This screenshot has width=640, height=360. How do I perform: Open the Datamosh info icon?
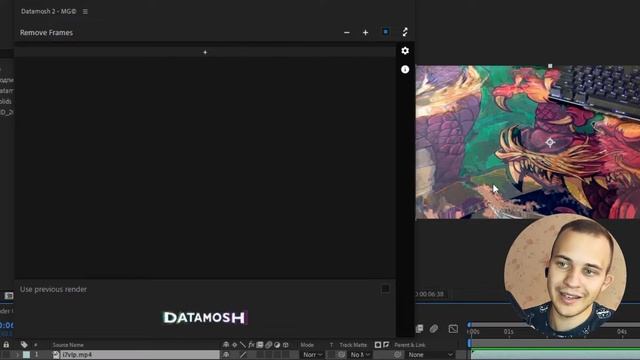click(405, 69)
